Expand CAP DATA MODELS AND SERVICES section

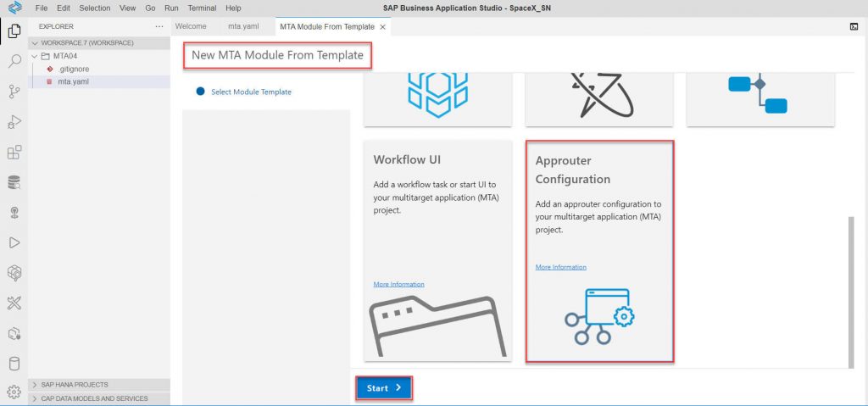tap(99, 398)
